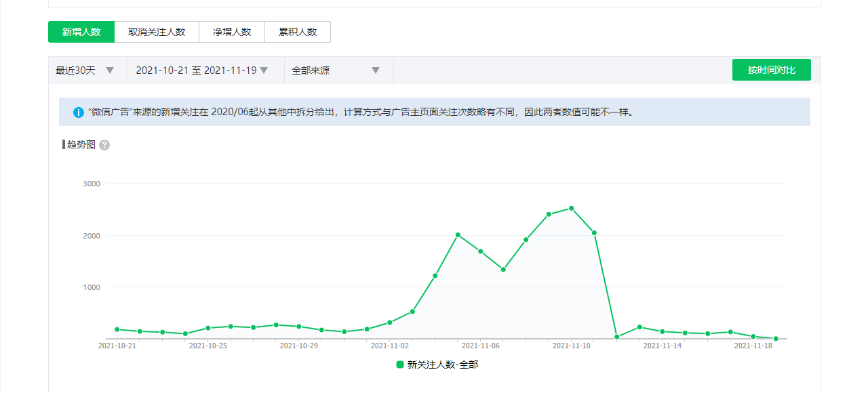Click the green legend color marker

tap(400, 365)
